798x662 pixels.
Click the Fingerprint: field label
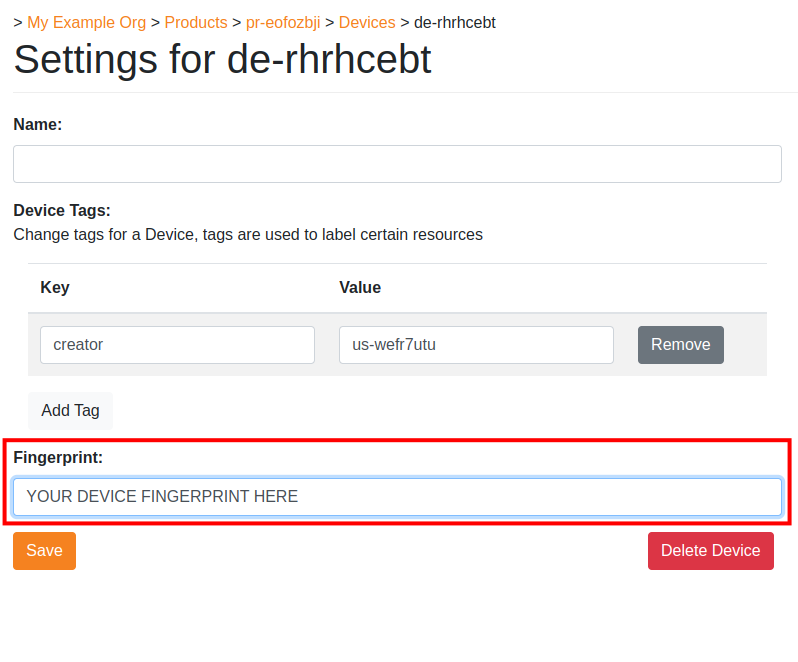(58, 457)
